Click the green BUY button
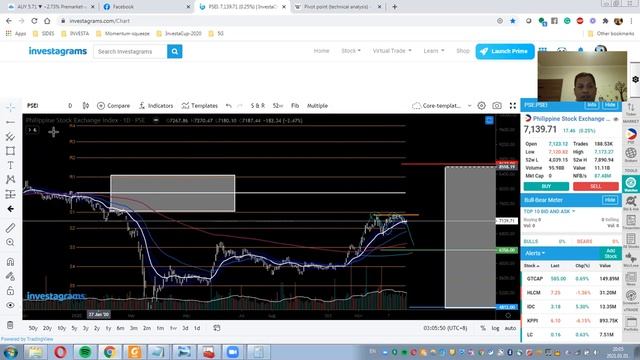 click(x=546, y=187)
